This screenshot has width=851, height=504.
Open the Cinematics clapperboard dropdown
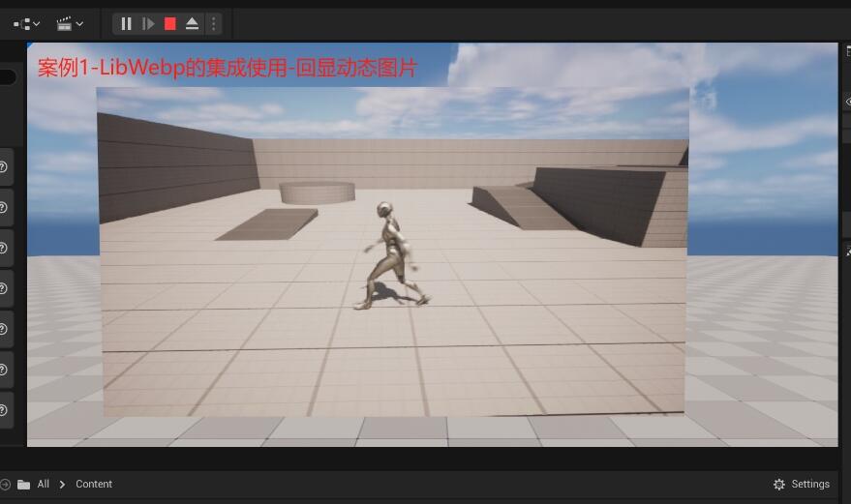[70, 24]
